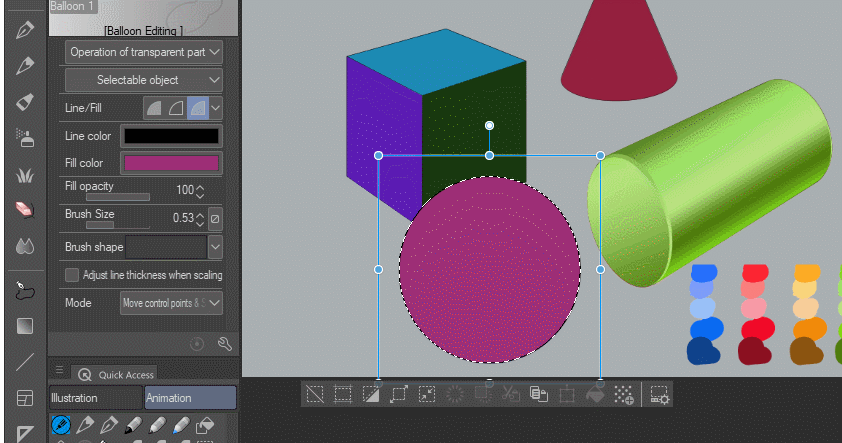Image resolution: width=842 pixels, height=443 pixels.
Task: Click the Fill opacity value 100
Action: pyautogui.click(x=185, y=190)
